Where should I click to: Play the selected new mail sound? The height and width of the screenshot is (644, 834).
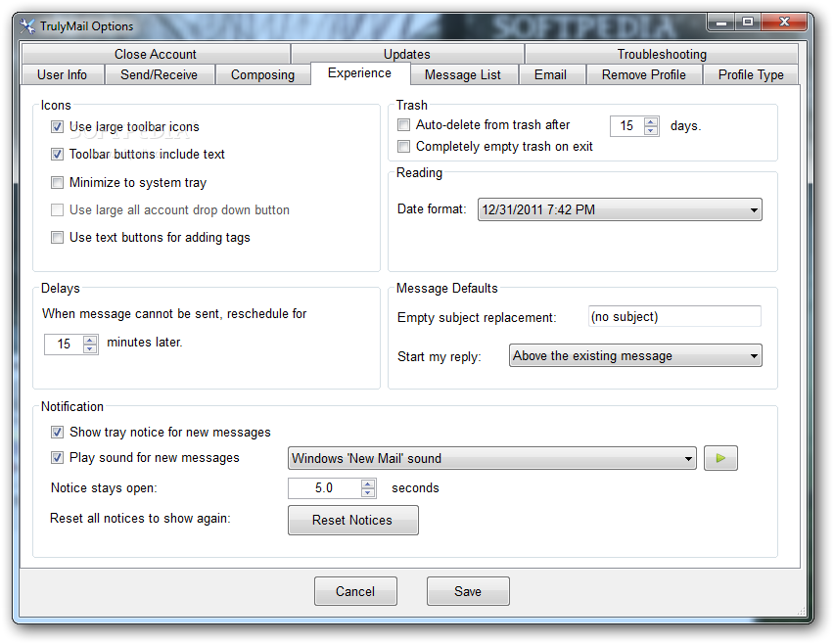720,458
